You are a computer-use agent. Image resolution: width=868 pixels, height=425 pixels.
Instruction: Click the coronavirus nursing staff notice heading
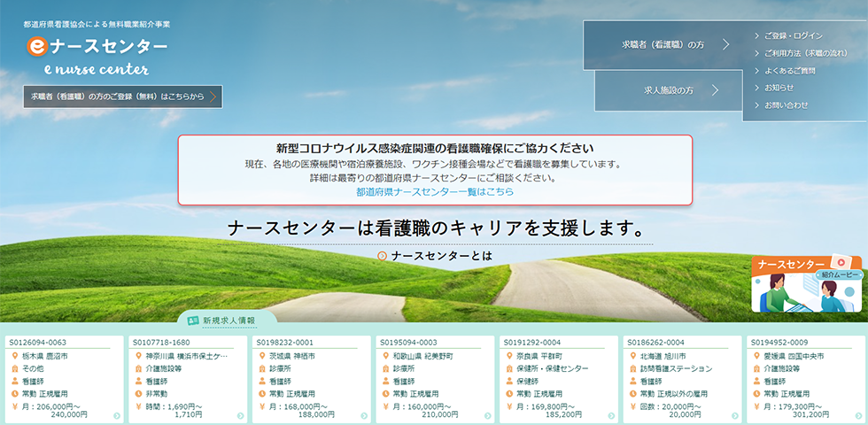435,149
